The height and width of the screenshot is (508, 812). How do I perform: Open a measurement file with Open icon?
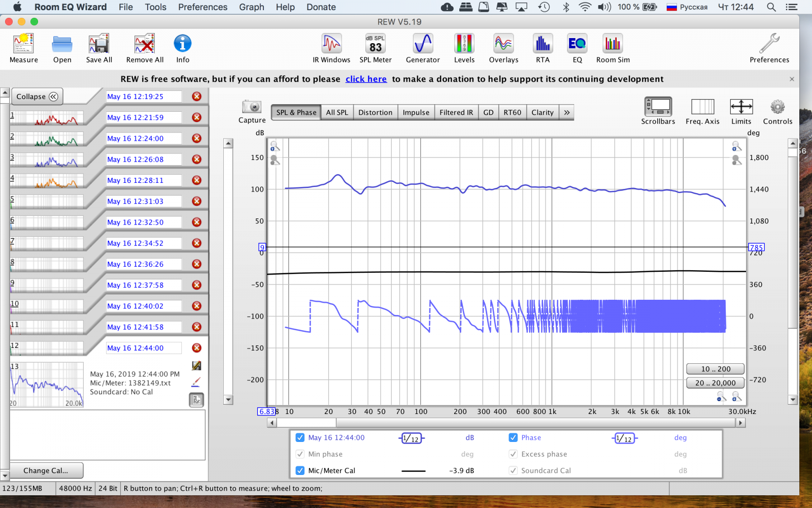coord(62,44)
